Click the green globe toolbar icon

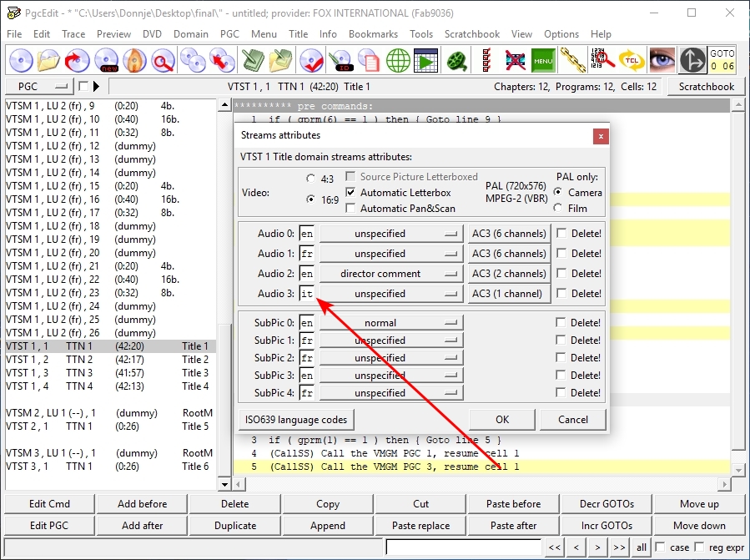point(398,61)
